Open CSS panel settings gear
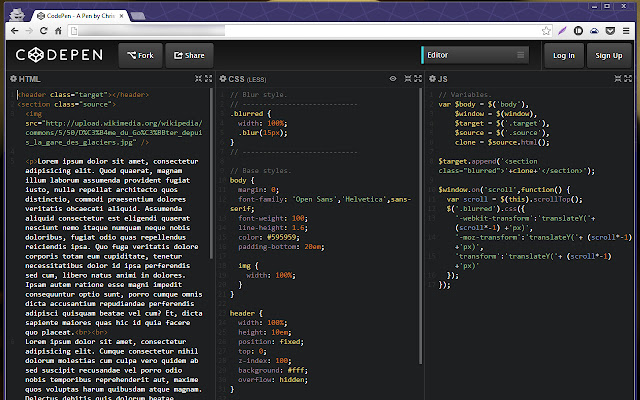 pyautogui.click(x=223, y=78)
